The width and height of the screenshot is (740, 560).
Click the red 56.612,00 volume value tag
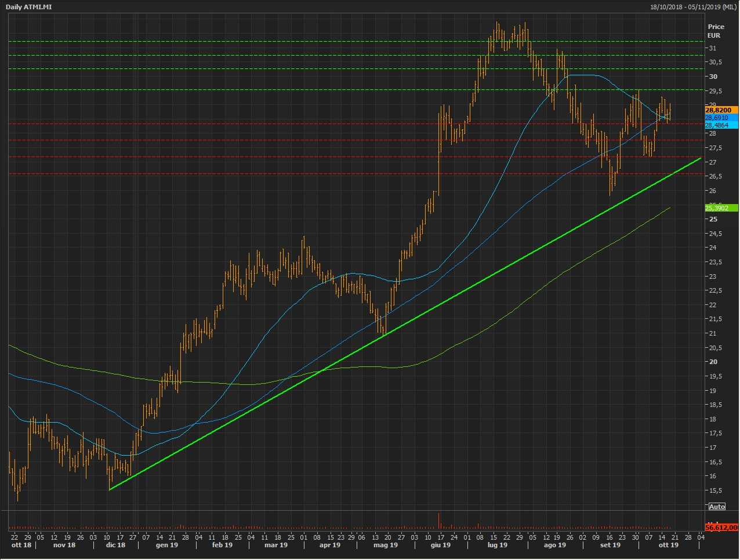[721, 528]
